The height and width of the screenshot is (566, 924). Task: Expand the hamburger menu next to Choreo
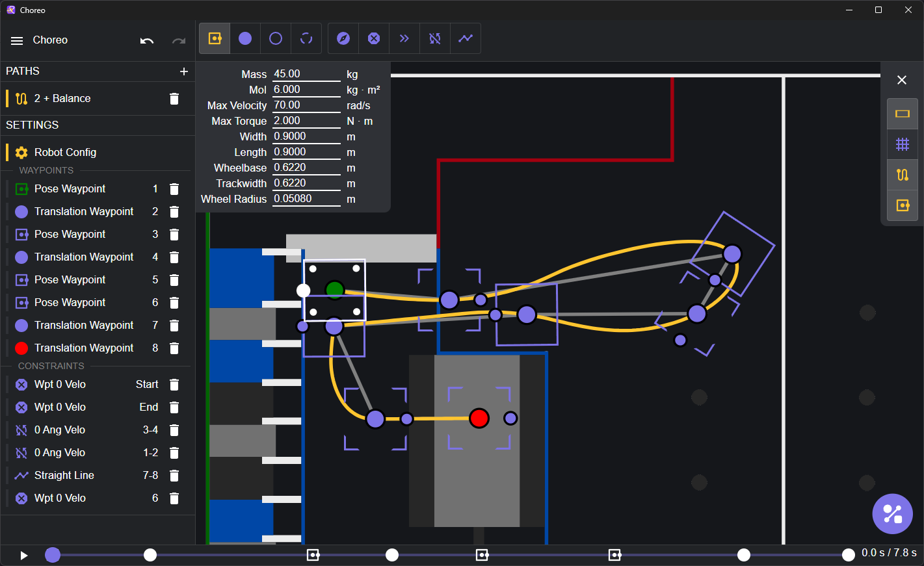[16, 40]
